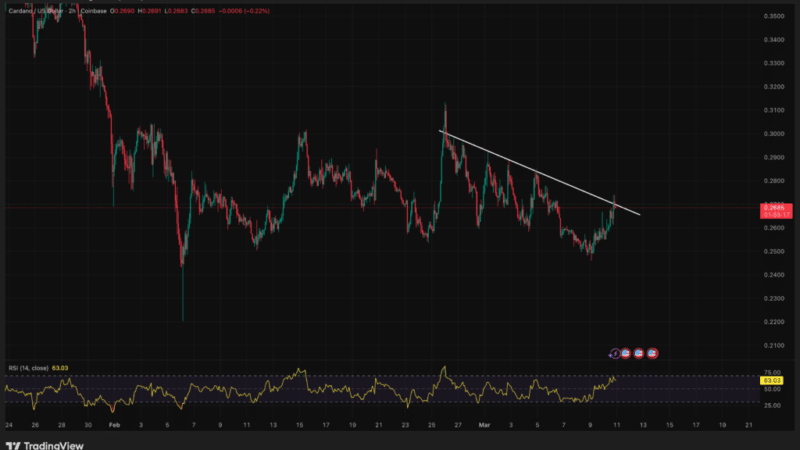The height and width of the screenshot is (450, 800).
Task: Click the 30 date label on the time axis
Action: click(x=88, y=425)
